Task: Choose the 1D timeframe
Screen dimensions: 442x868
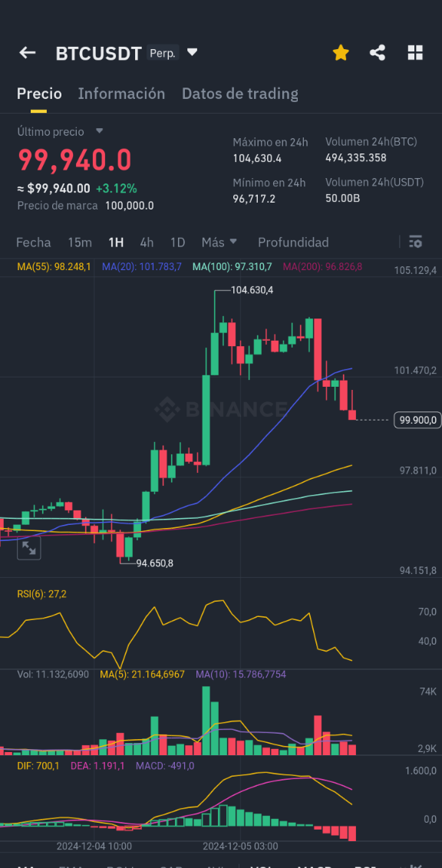Action: (x=177, y=243)
